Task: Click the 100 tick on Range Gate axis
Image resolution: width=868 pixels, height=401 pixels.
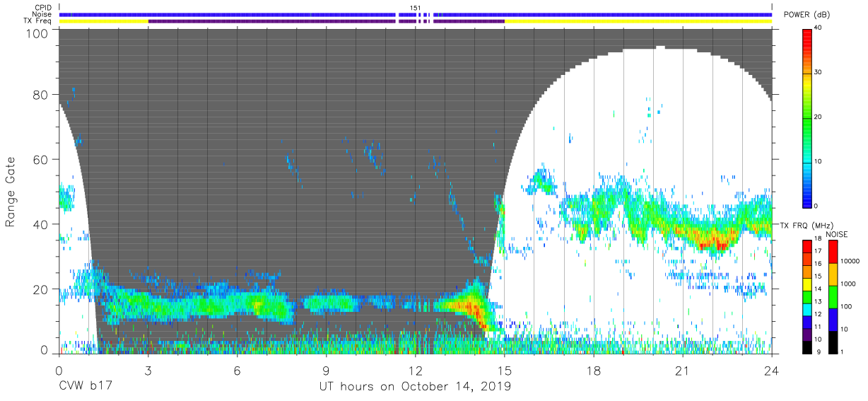Action: click(37, 33)
